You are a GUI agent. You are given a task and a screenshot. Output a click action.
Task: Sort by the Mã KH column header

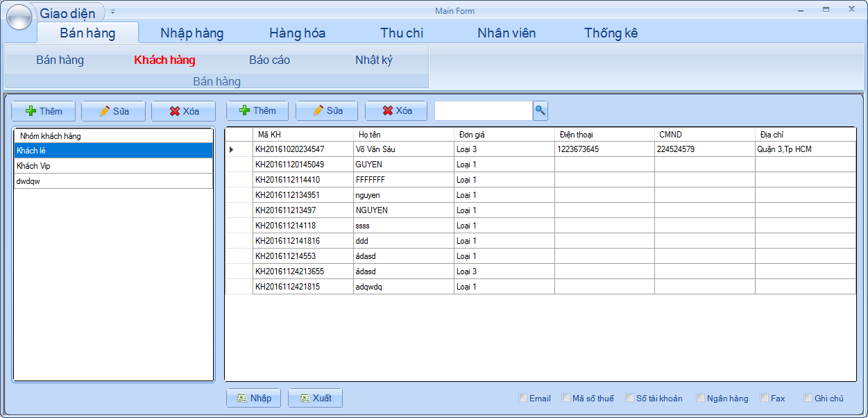[303, 135]
